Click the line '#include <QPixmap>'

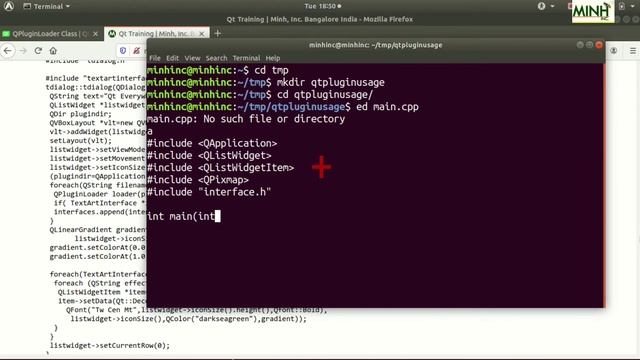(x=198, y=180)
